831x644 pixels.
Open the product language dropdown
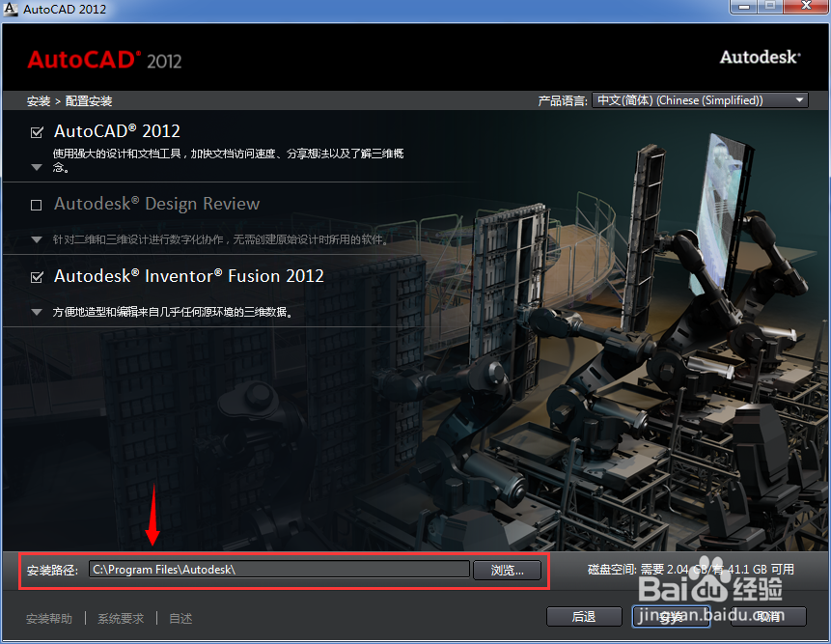click(700, 100)
